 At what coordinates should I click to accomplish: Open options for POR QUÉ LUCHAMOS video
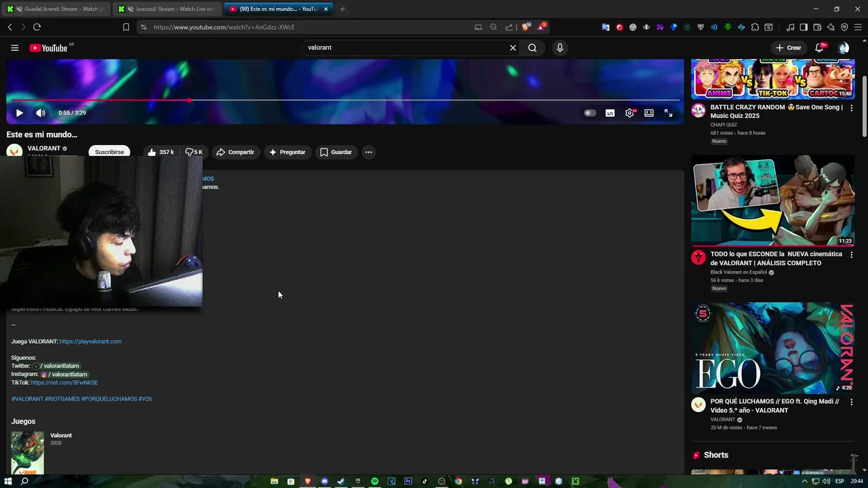(x=851, y=402)
